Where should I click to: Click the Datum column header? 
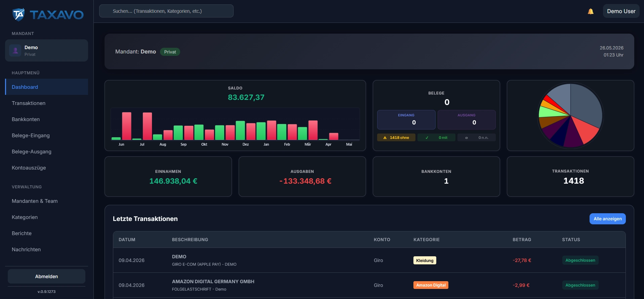[x=127, y=240]
